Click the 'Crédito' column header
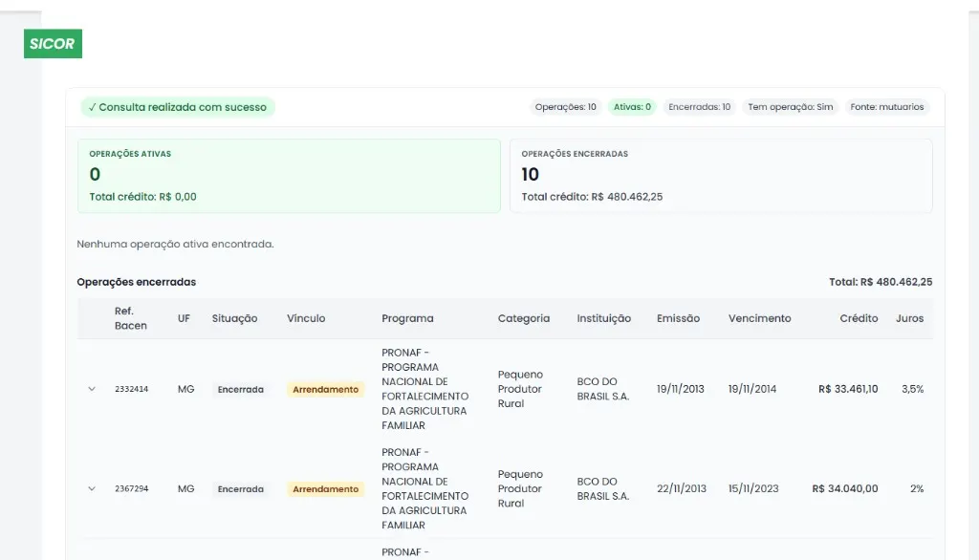Screen dimensions: 979x560 859,318
